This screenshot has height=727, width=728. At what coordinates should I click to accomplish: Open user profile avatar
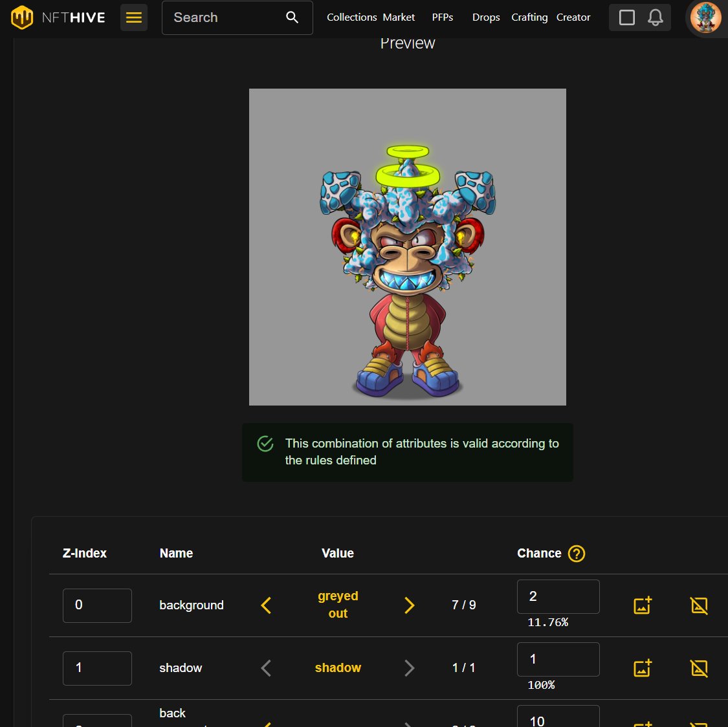click(x=705, y=17)
